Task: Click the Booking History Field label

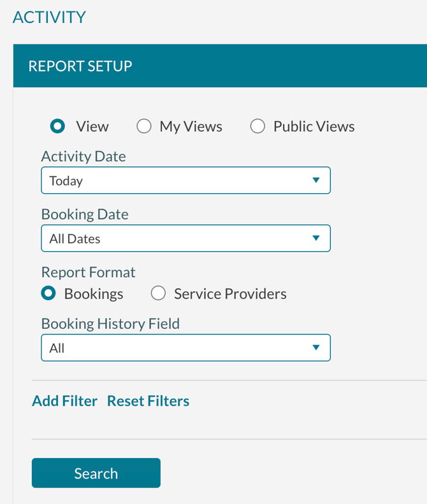Action: 111,324
